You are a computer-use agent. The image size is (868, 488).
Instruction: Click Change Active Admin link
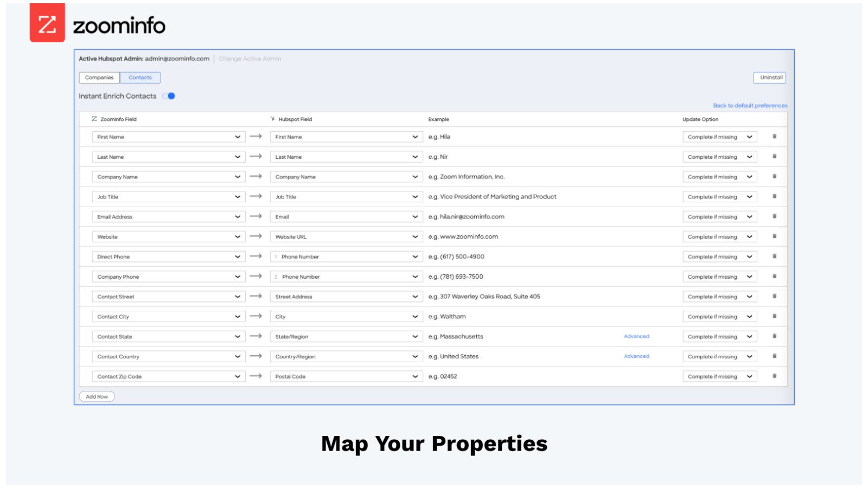coord(250,59)
